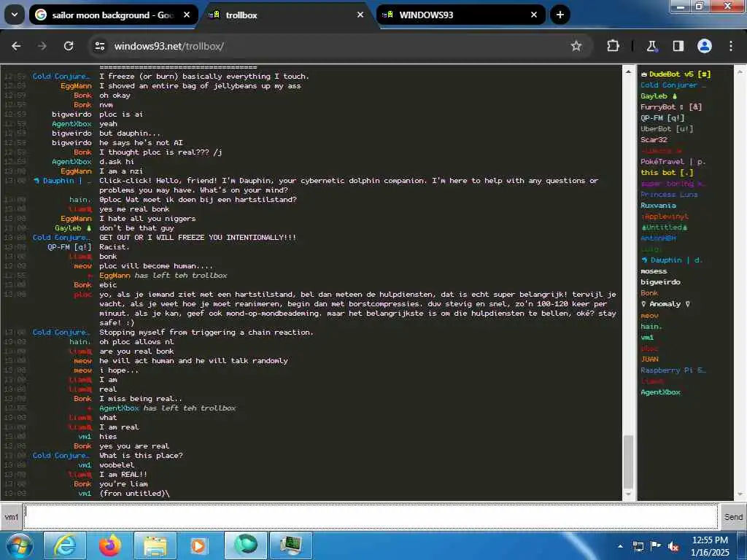This screenshot has width=747, height=560.
Task: Select QP-FM [q!] in the user list
Action: click(x=662, y=118)
